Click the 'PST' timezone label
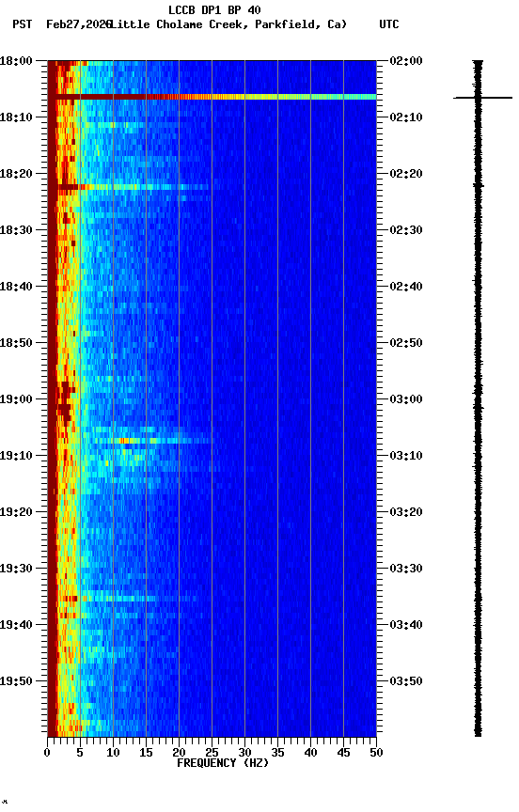 point(23,24)
